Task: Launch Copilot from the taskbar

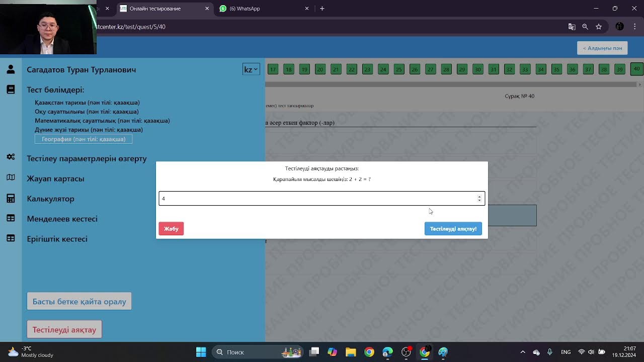Action: (x=332, y=352)
